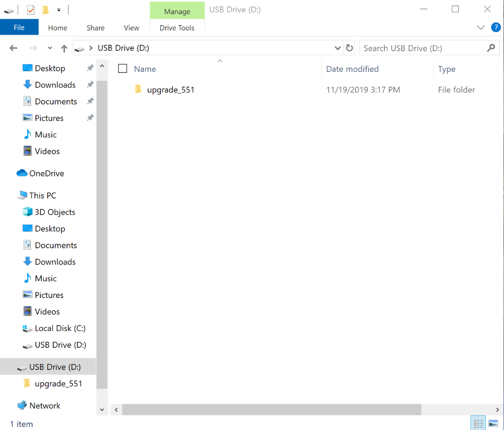
Task: Go up one level with Up arrow
Action: 64,48
